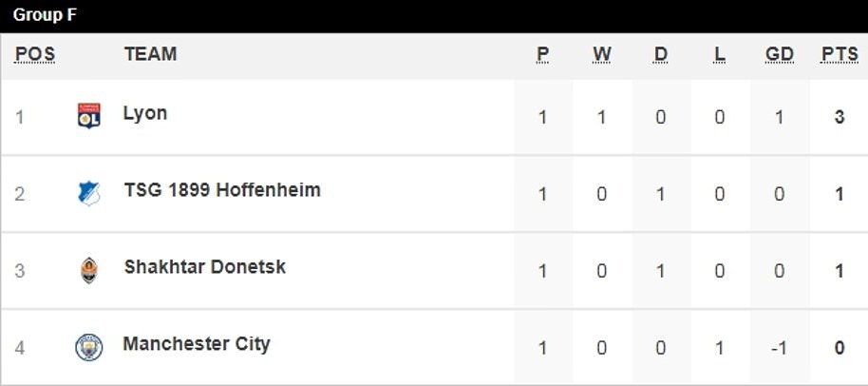Click the L (losses) column header
The height and width of the screenshot is (386, 868).
coord(720,54)
